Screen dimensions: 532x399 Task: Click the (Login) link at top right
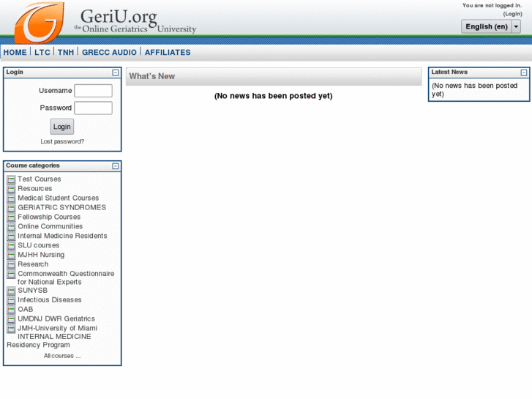click(x=512, y=14)
